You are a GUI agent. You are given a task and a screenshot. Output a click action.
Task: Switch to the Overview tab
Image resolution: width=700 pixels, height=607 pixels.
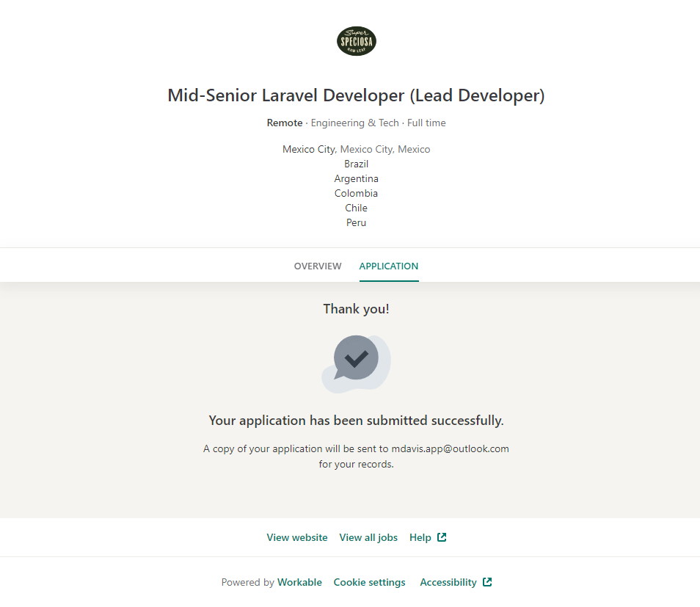pos(318,266)
